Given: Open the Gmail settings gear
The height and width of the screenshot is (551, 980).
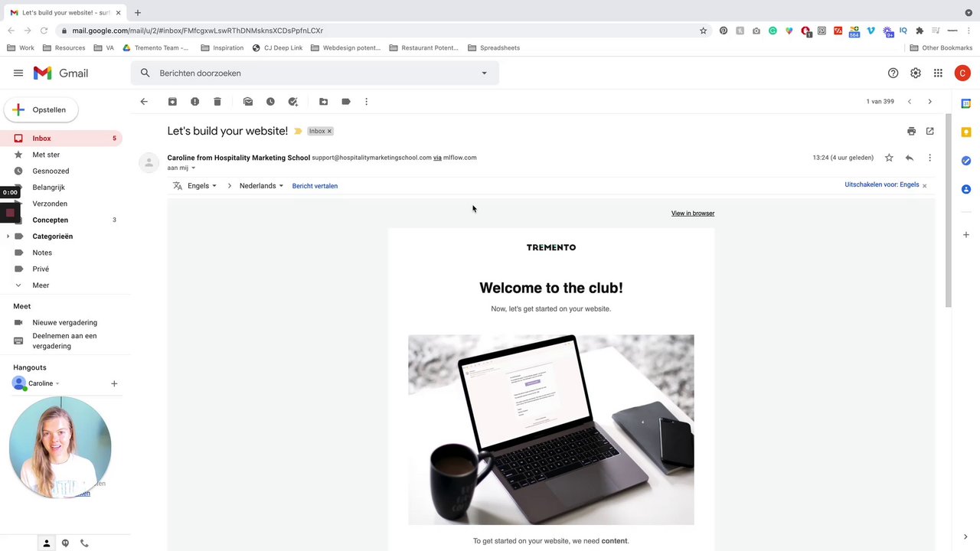Looking at the screenshot, I should click(916, 73).
